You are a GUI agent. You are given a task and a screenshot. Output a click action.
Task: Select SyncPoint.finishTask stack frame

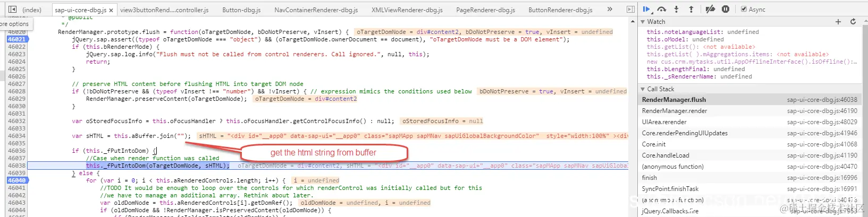click(749, 189)
